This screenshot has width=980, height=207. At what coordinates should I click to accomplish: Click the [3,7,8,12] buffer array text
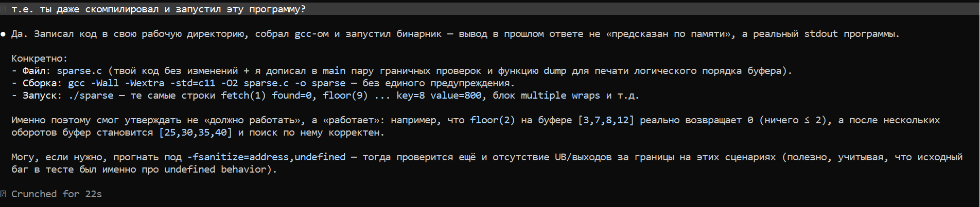pyautogui.click(x=606, y=120)
